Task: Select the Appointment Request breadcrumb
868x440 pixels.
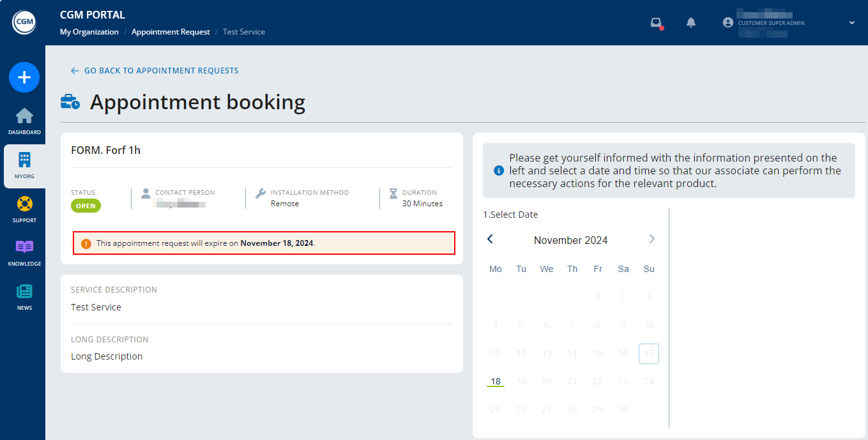Action: point(171,31)
